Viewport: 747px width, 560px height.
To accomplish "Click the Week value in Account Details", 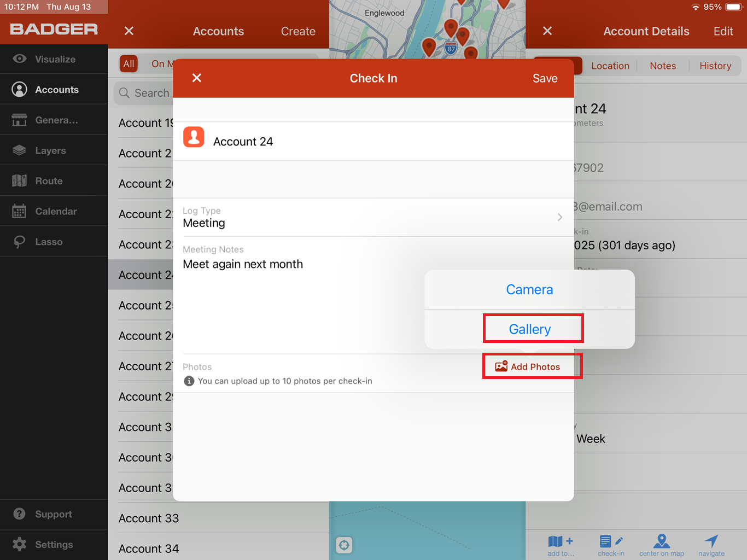I will 591,439.
